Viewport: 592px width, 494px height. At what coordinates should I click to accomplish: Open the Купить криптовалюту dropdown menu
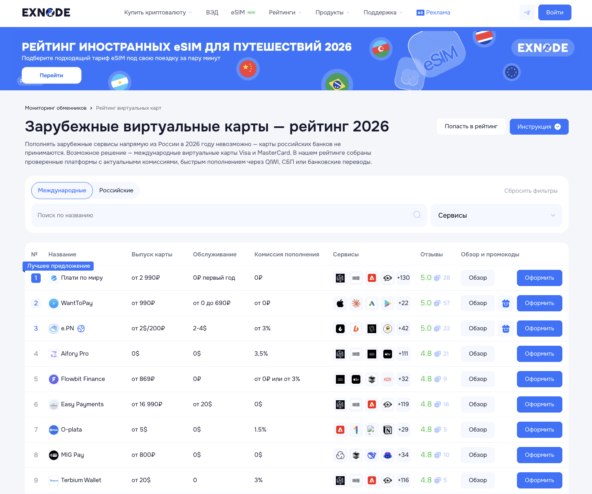coord(158,12)
